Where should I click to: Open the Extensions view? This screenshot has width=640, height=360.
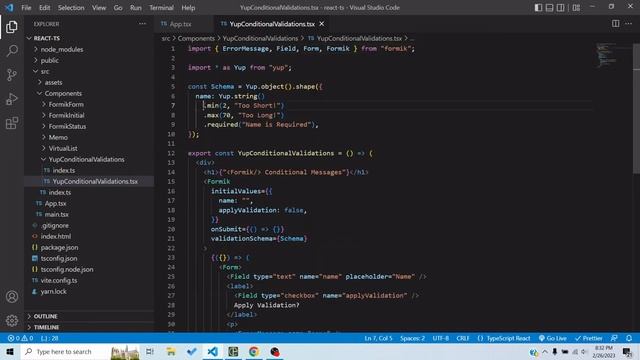[x=12, y=123]
